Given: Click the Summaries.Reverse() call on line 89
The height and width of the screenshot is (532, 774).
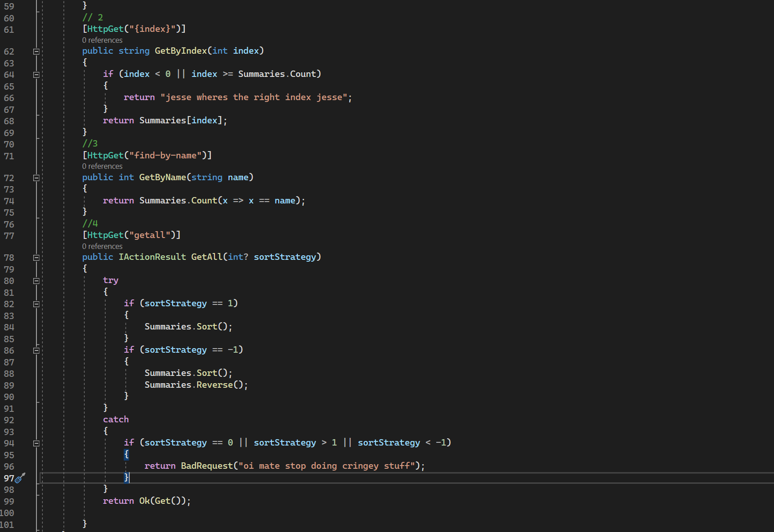Looking at the screenshot, I should click(196, 385).
